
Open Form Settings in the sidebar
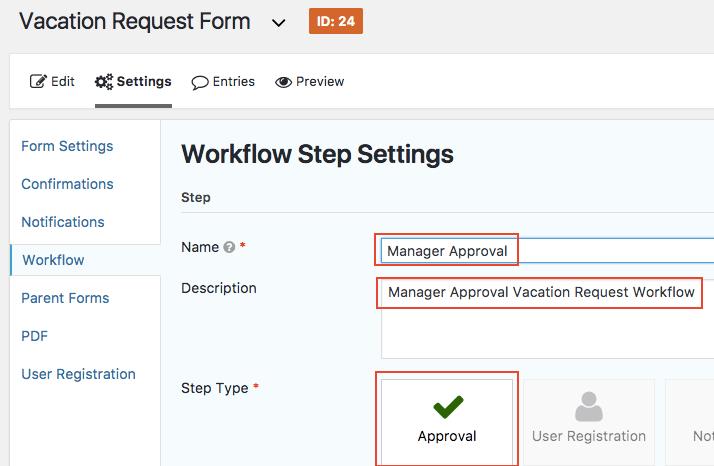click(67, 146)
